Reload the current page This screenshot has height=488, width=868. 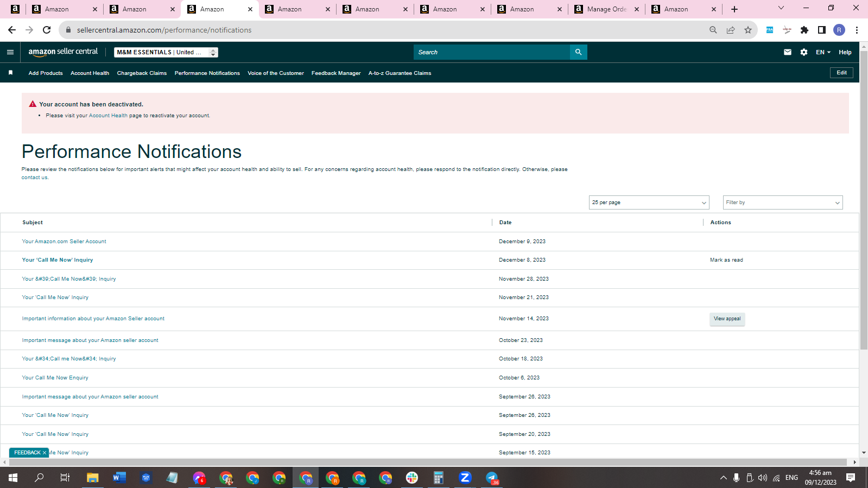point(47,30)
